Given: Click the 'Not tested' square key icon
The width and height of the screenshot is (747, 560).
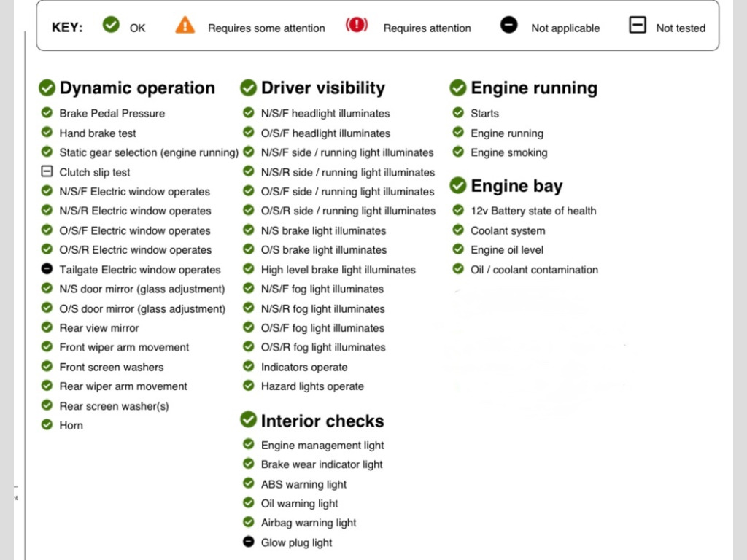Looking at the screenshot, I should click(x=637, y=26).
